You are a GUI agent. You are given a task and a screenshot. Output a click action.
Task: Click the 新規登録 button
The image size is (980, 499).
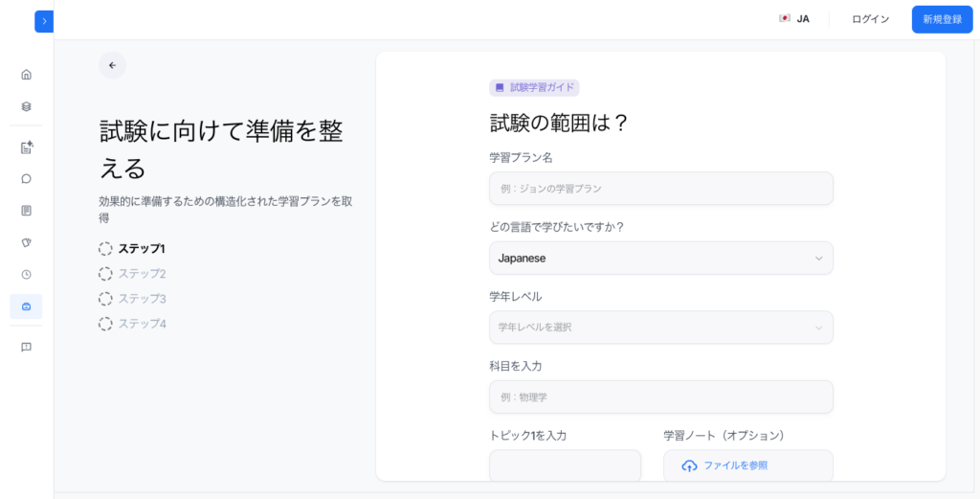pyautogui.click(x=943, y=19)
